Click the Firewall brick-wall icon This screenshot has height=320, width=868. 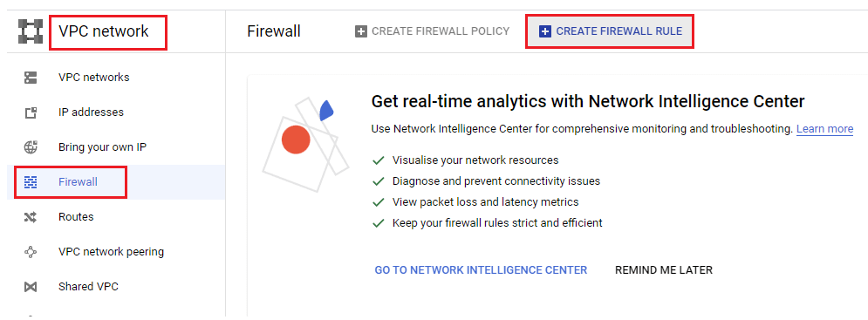click(x=31, y=181)
